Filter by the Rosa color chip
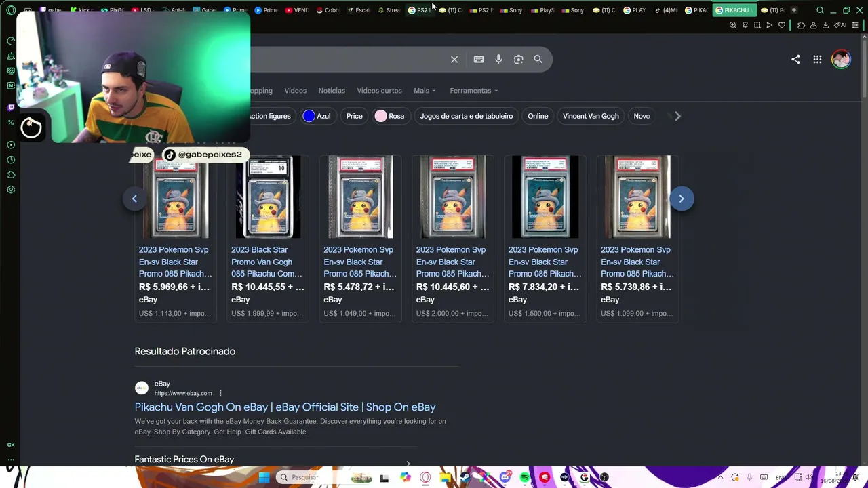Image resolution: width=868 pixels, height=488 pixels. click(x=389, y=116)
